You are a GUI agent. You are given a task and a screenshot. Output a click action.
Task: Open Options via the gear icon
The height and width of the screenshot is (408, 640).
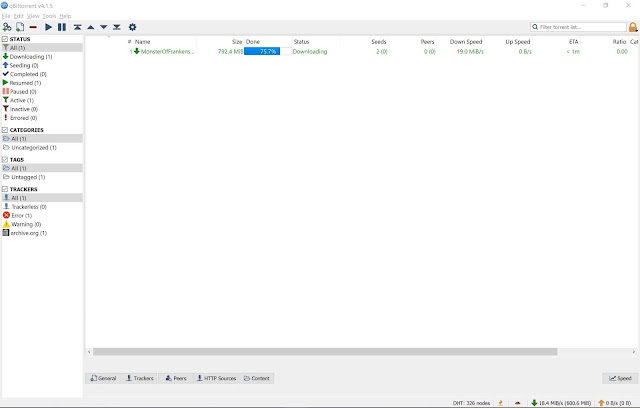(x=132, y=27)
